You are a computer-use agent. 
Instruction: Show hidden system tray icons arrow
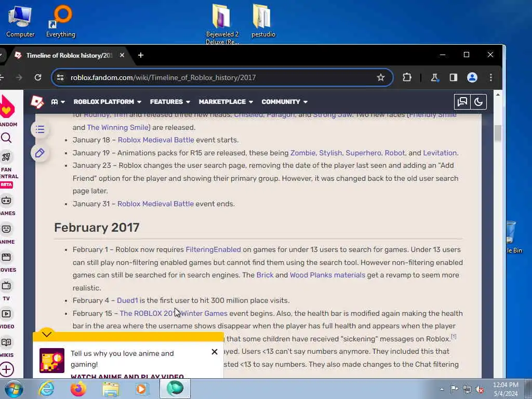pyautogui.click(x=442, y=389)
